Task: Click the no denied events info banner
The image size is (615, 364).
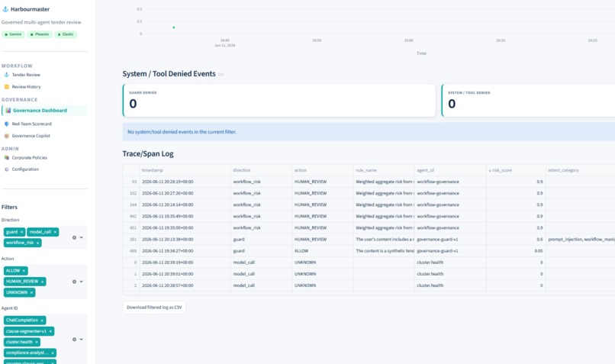Action: [369, 132]
